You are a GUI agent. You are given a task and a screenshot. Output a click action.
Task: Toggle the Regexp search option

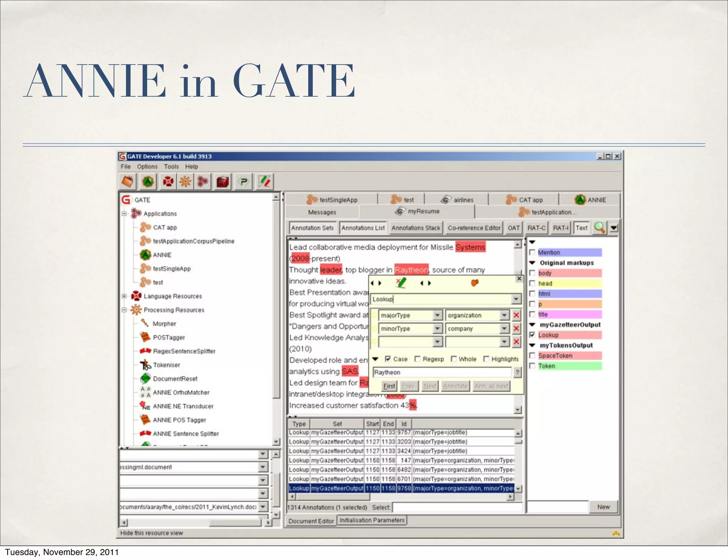coord(418,359)
